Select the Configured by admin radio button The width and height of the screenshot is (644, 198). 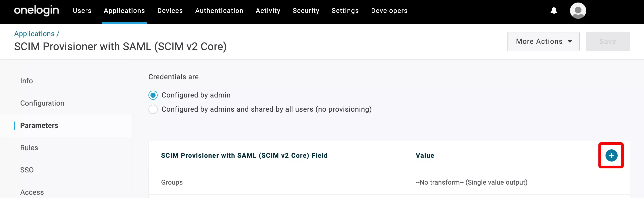153,95
